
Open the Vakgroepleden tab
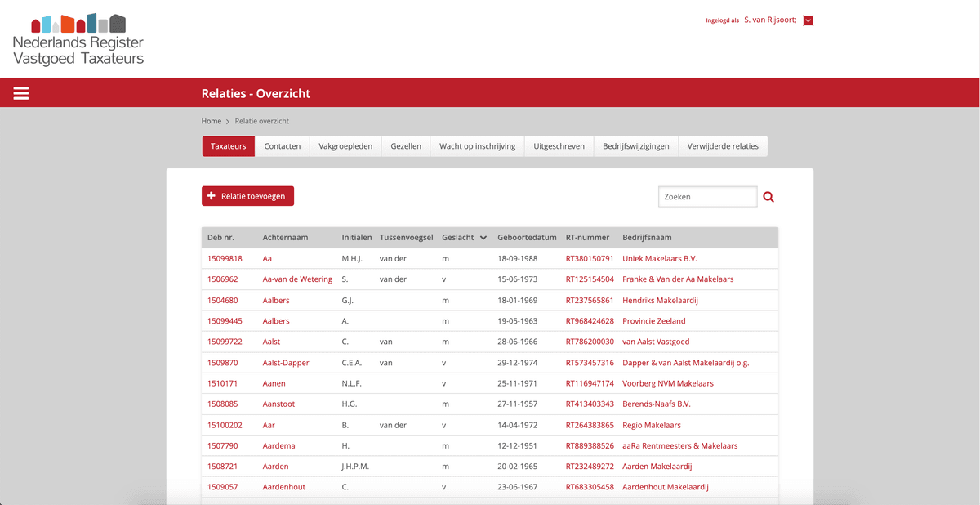point(345,146)
